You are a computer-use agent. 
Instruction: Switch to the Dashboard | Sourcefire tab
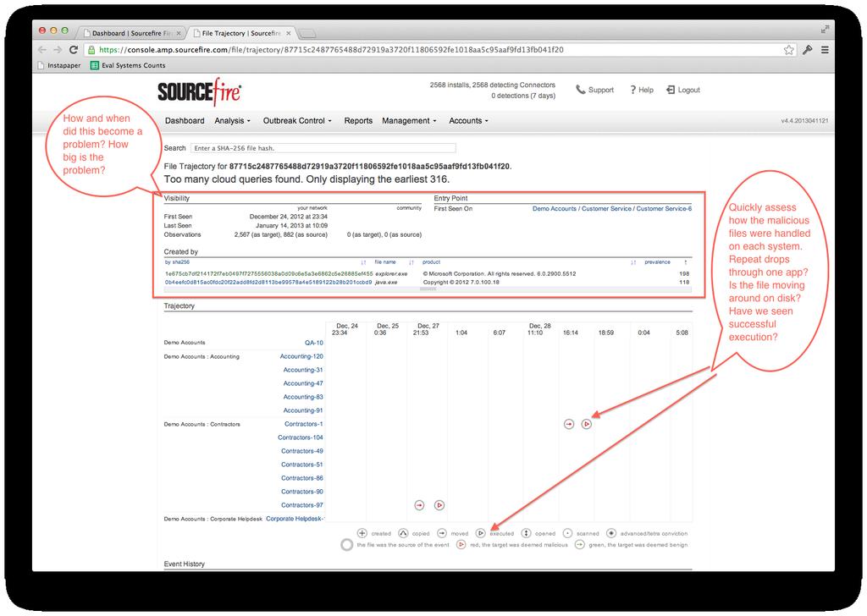(131, 33)
